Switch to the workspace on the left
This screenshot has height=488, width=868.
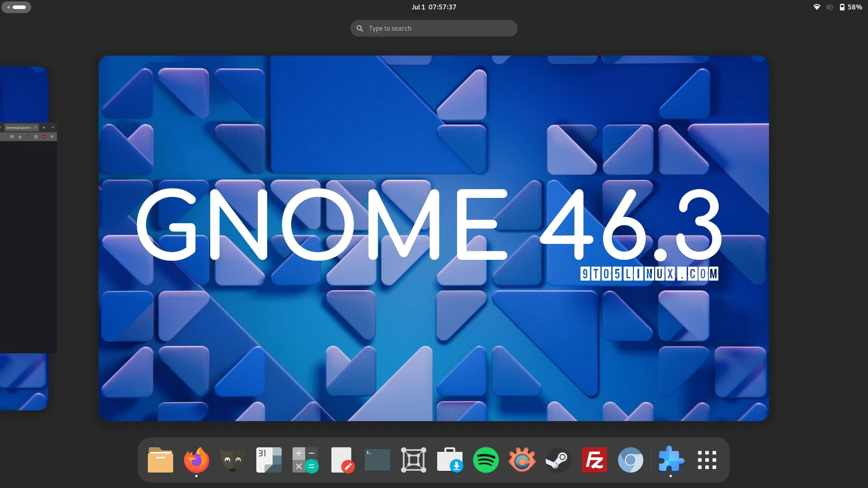pos(25,238)
